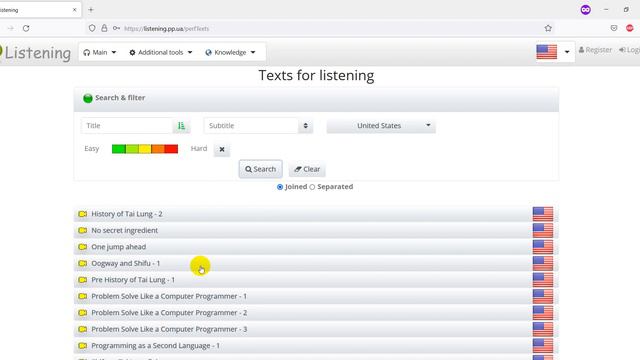This screenshot has height=360, width=640.
Task: Open the United States country dropdown
Action: 381,126
